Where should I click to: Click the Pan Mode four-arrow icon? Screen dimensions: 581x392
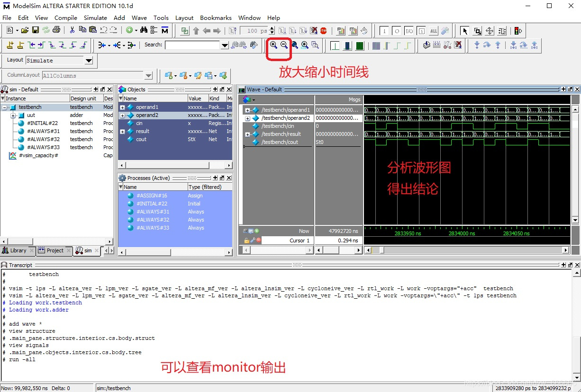click(490, 31)
